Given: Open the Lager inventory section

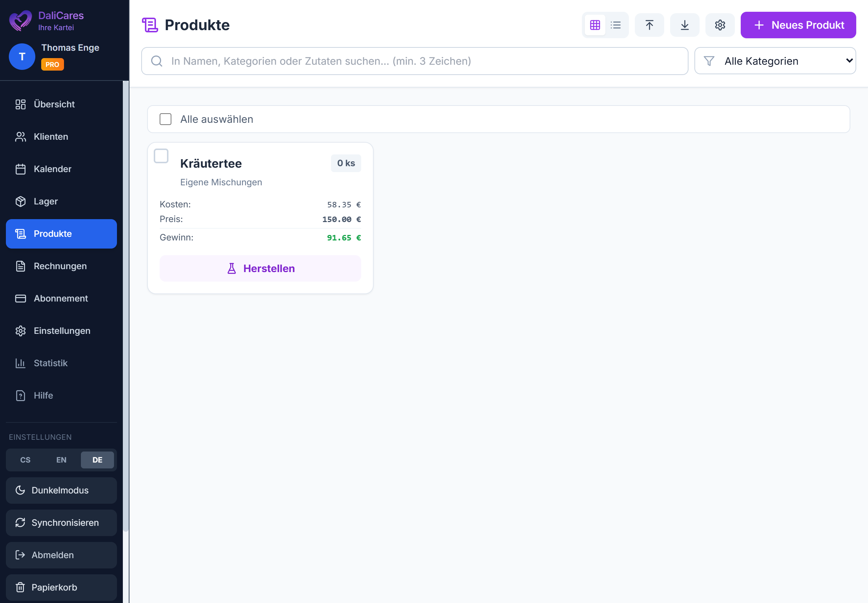Looking at the screenshot, I should [45, 201].
